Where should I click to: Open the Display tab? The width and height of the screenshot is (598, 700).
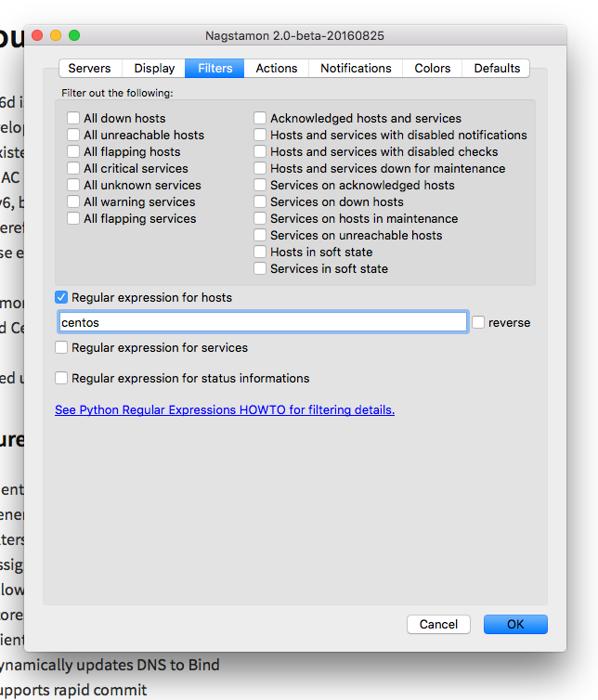pyautogui.click(x=154, y=68)
